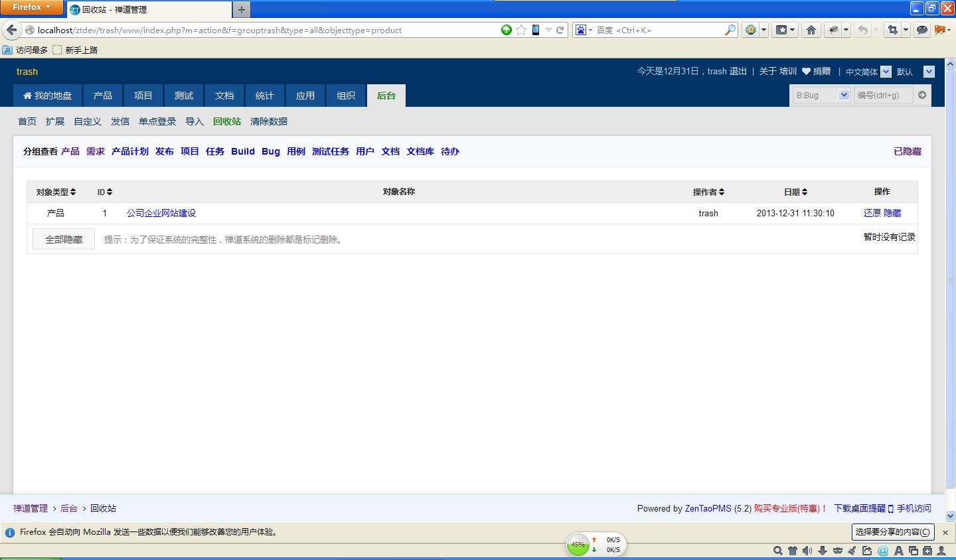Click the 全部隐藏 button

(64, 239)
